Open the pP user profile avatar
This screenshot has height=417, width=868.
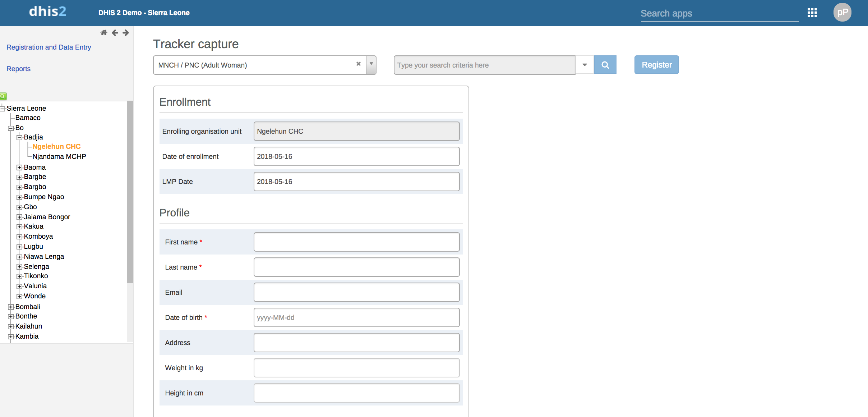click(842, 13)
